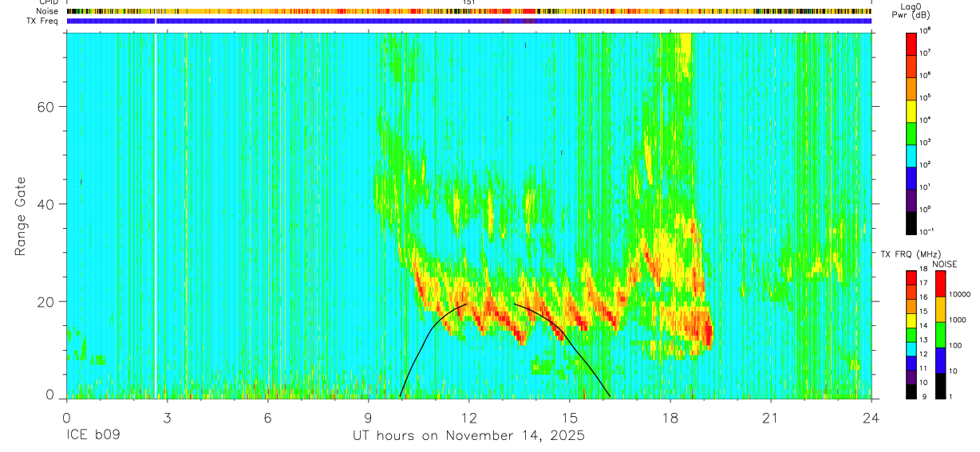Screen dimensions: 980x452
Task: Click the cyan segment of TX FRQ colorbar
Action: [x=911, y=349]
